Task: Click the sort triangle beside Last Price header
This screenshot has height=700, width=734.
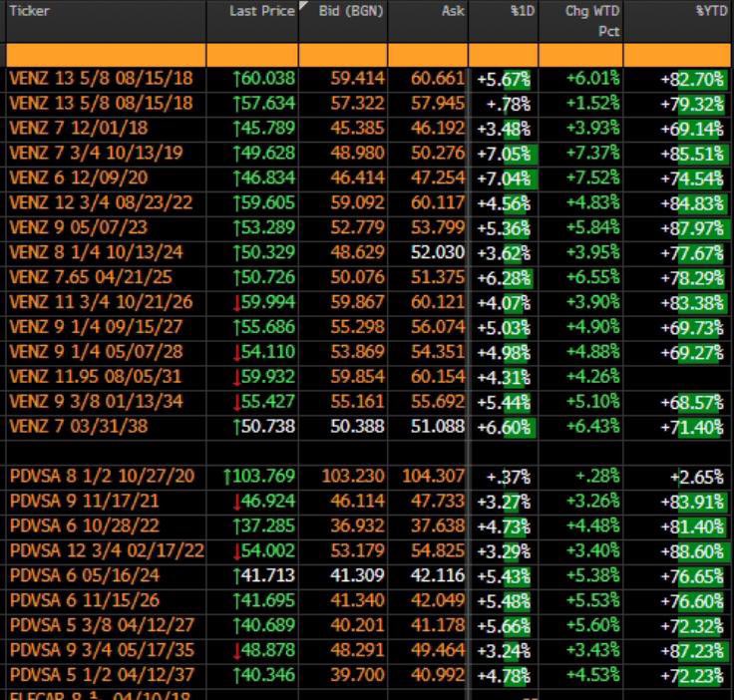Action: pos(303,5)
